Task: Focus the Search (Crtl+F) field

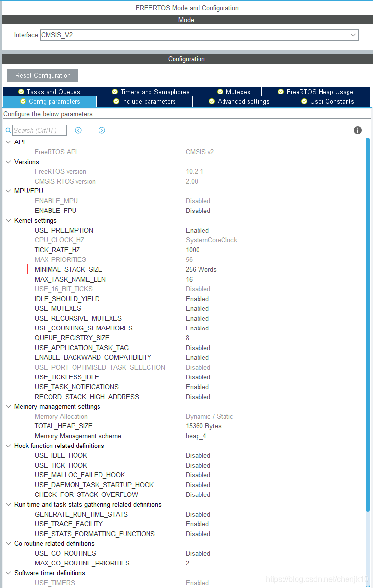Action: click(39, 130)
